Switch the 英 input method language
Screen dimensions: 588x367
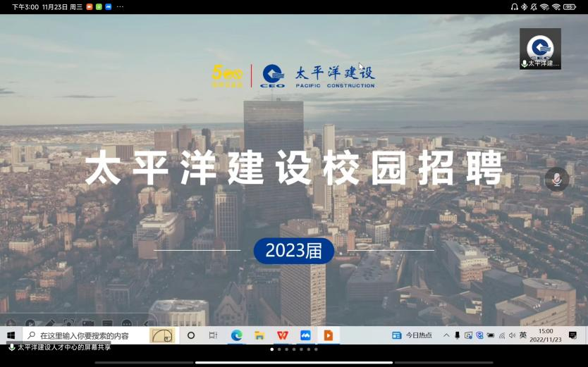coord(523,336)
